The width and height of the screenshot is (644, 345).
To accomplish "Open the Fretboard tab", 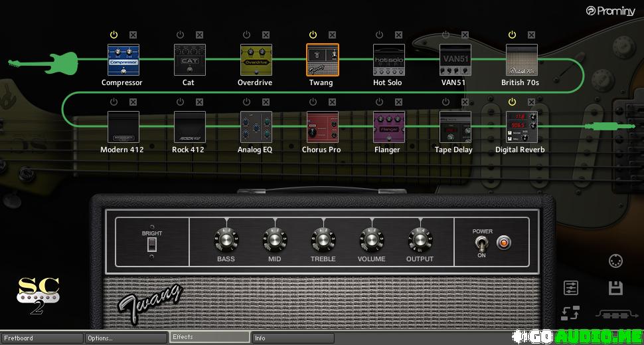I will click(x=42, y=338).
